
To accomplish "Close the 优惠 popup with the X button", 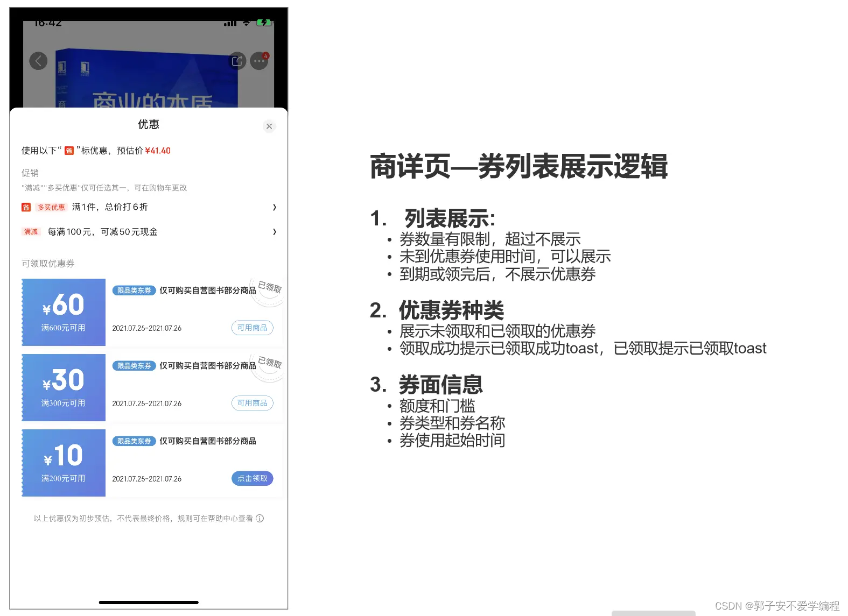I will 269,126.
